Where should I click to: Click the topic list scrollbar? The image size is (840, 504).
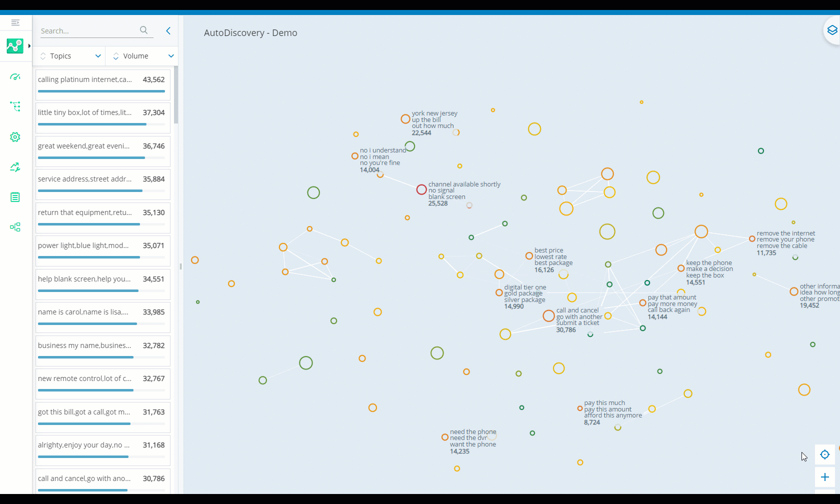pyautogui.click(x=176, y=94)
